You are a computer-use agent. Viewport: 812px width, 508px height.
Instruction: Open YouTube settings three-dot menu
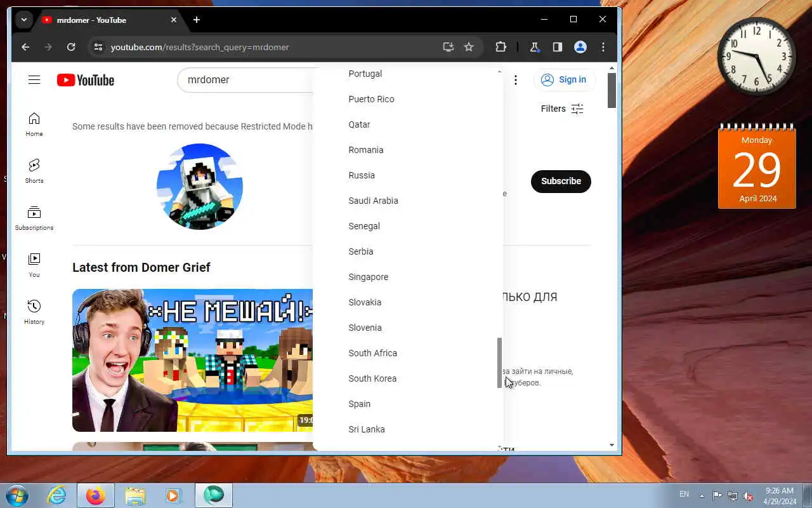516,80
